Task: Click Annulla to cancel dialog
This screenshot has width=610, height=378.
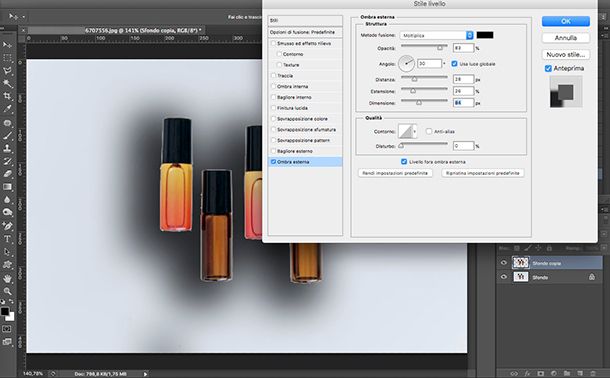Action: click(x=566, y=38)
